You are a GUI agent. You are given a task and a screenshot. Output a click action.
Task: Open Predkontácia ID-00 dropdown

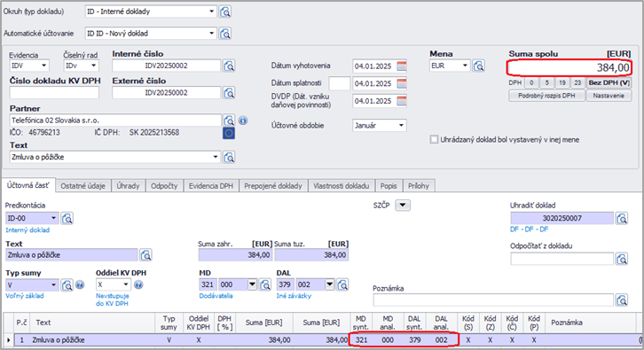(x=53, y=218)
